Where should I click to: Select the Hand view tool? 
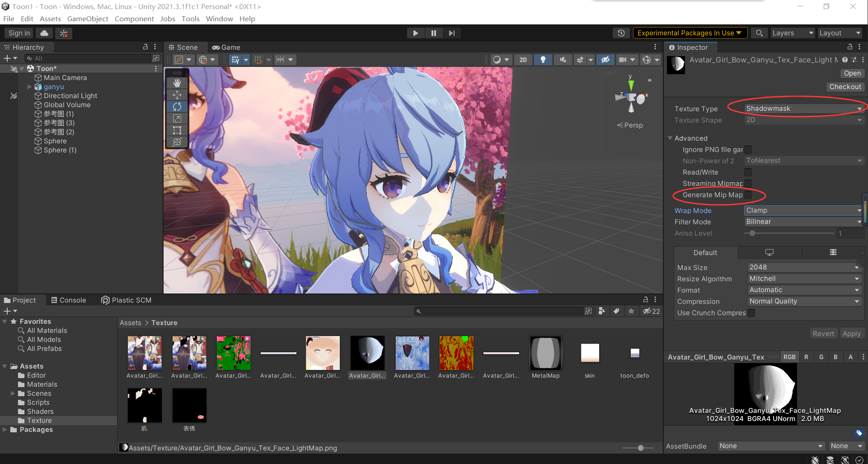point(177,83)
